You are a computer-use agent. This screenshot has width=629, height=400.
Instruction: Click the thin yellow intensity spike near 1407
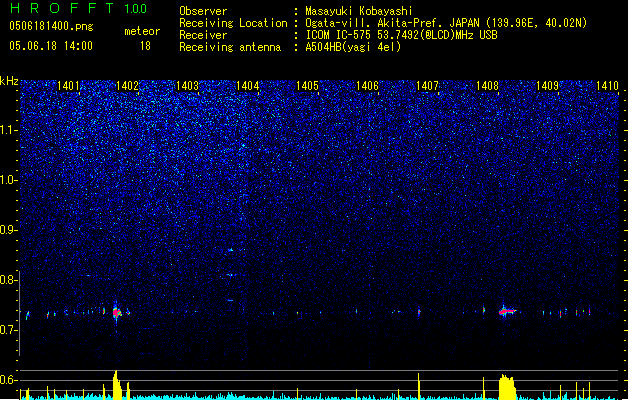pos(419,386)
